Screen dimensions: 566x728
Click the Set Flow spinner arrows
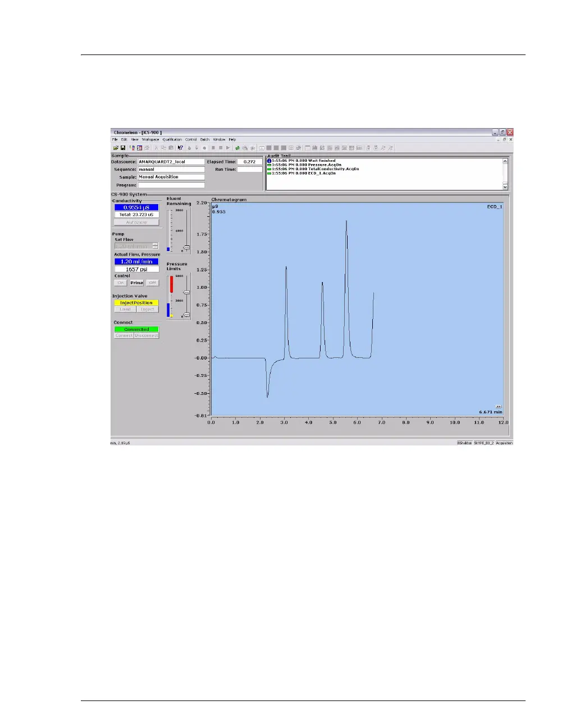[x=156, y=246]
